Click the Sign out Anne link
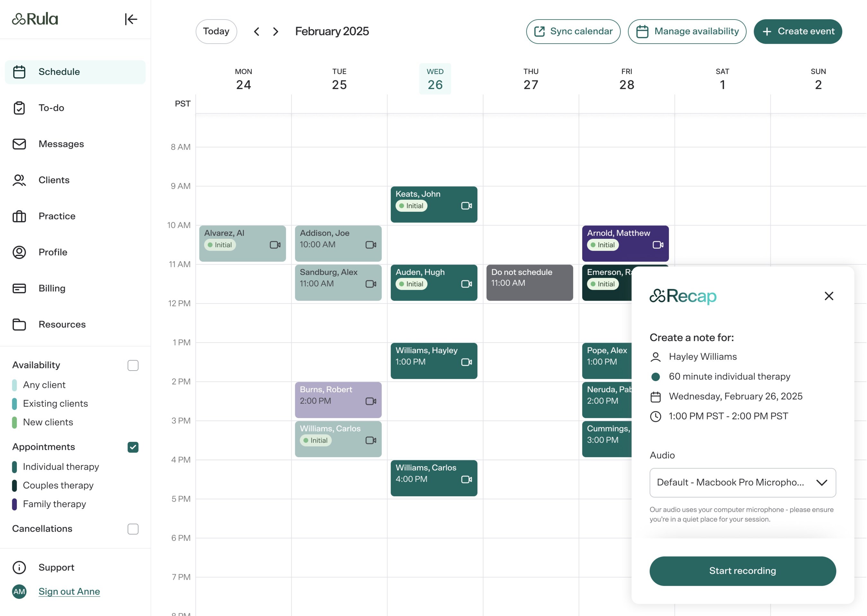This screenshot has height=616, width=867. coord(69,591)
